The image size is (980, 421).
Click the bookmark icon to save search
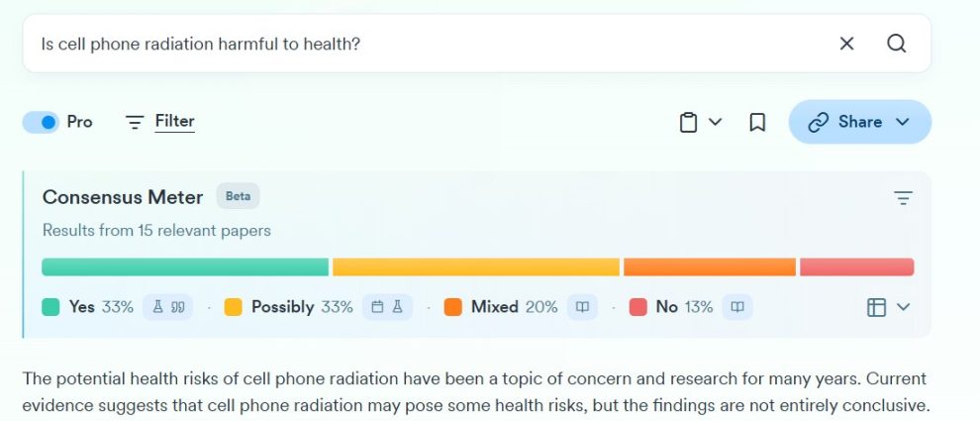[757, 122]
